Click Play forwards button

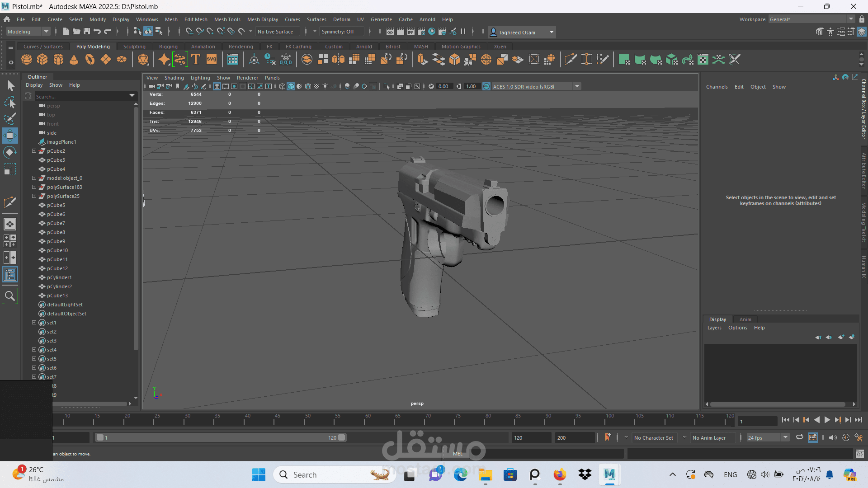(x=827, y=420)
